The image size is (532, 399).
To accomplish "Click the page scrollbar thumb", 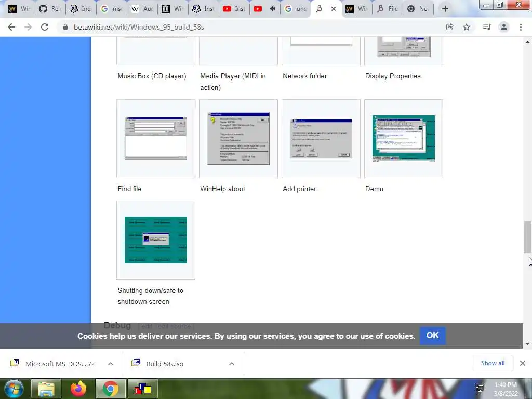I will pyautogui.click(x=527, y=237).
